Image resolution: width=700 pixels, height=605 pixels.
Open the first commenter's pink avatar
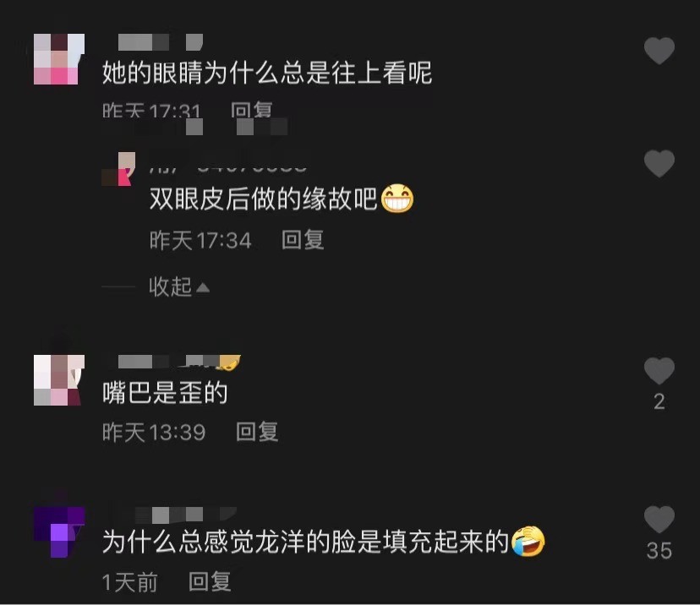pyautogui.click(x=59, y=59)
